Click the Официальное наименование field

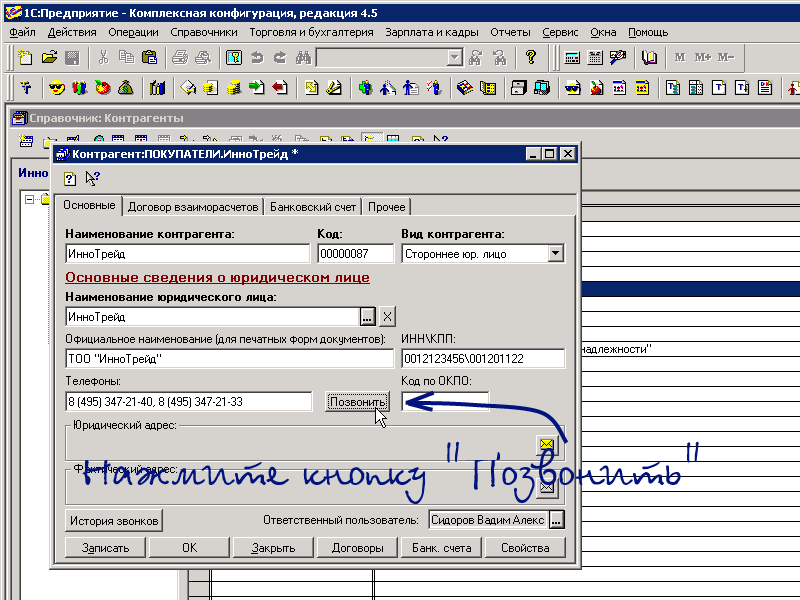(x=230, y=359)
